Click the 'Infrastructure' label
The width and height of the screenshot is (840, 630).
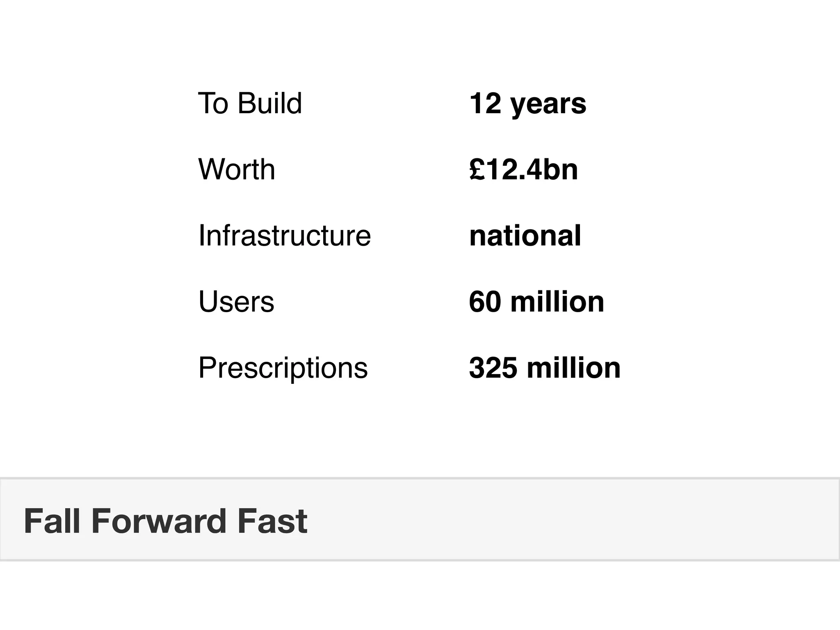pyautogui.click(x=285, y=235)
